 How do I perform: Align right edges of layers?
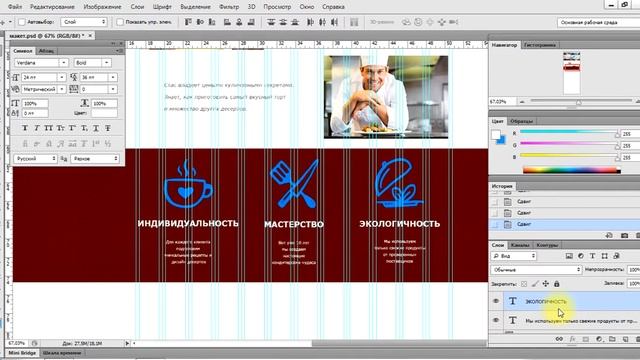pyautogui.click(x=251, y=22)
